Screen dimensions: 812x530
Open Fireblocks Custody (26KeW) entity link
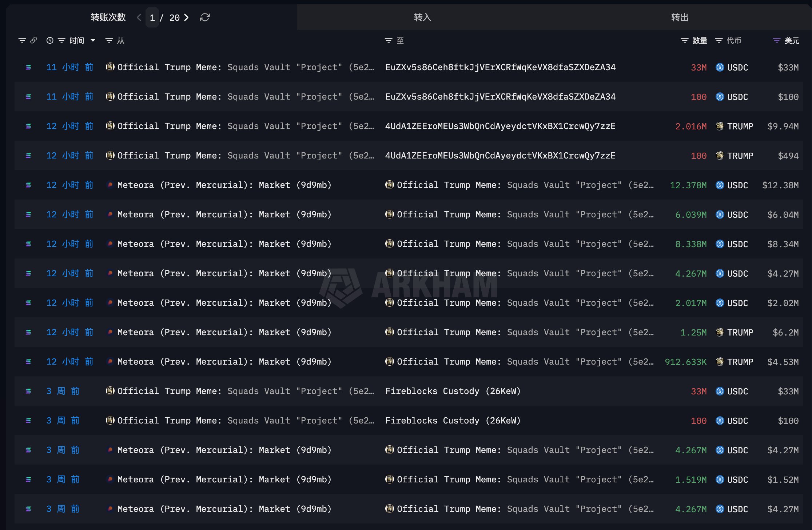tap(453, 391)
